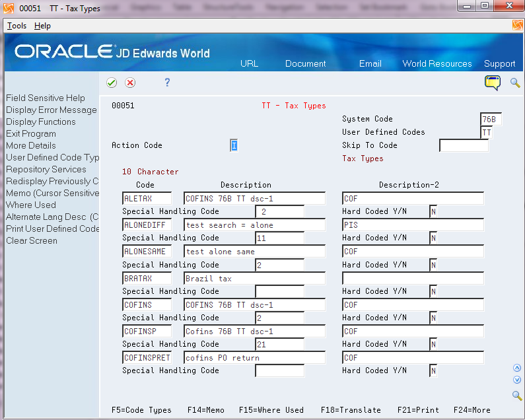This screenshot has height=420, width=525.
Task: Open Memo (Cursor Sensitive) option
Action: click(x=53, y=193)
